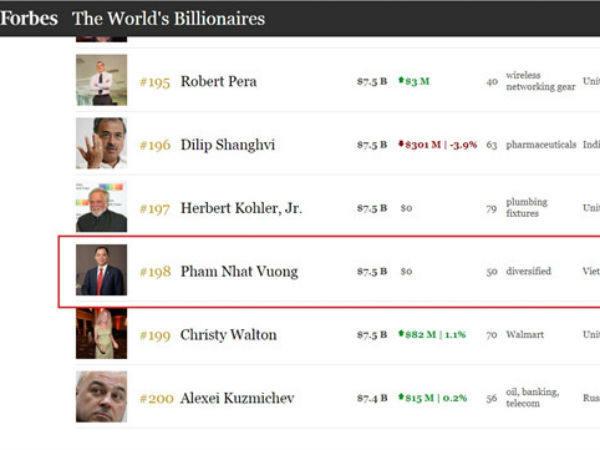The width and height of the screenshot is (600, 450).
Task: Open Christy Walton's profile photo
Action: (x=101, y=333)
